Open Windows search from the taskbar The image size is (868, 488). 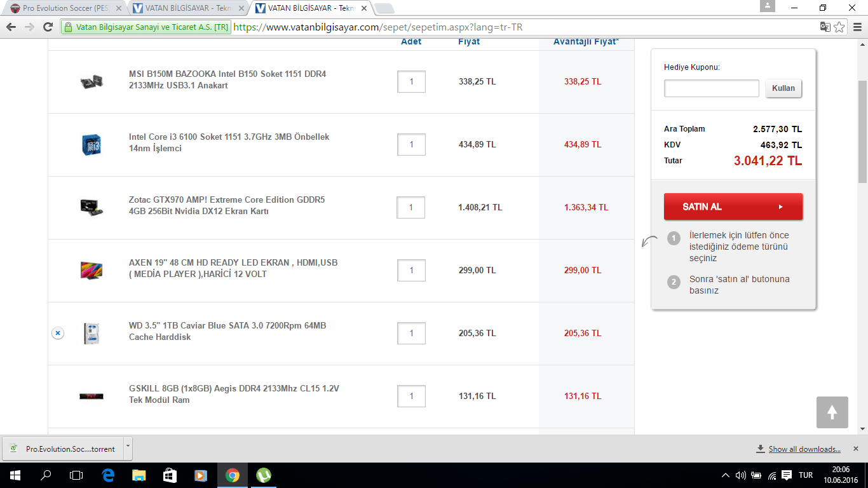(x=46, y=475)
